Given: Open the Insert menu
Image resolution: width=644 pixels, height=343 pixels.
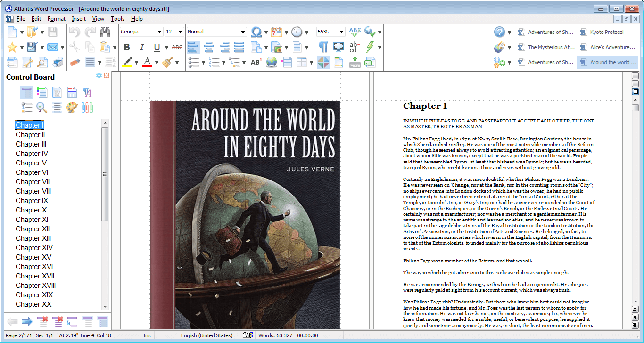Looking at the screenshot, I should click(x=79, y=19).
